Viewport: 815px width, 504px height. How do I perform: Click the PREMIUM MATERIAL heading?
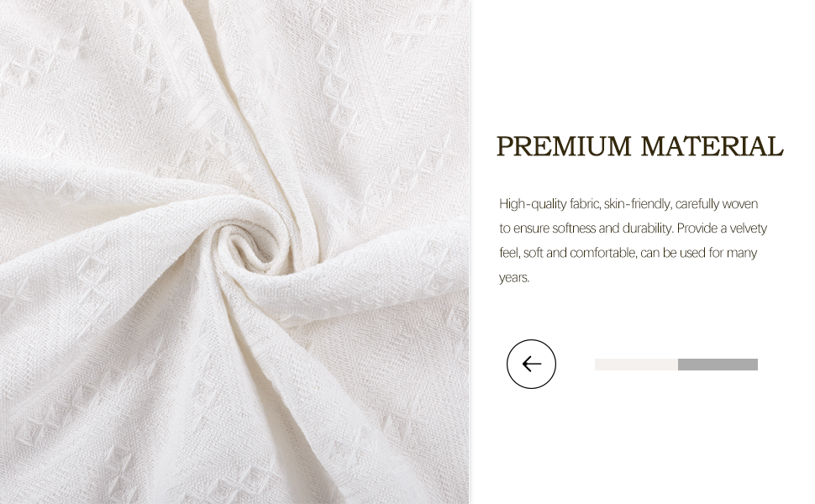[x=640, y=146]
